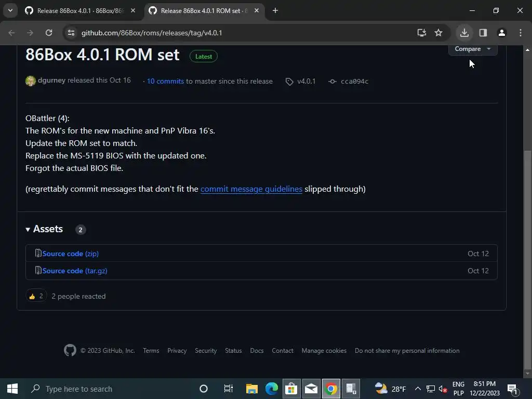Open dgurney's avatar
Image resolution: width=532 pixels, height=399 pixels.
pos(31,81)
